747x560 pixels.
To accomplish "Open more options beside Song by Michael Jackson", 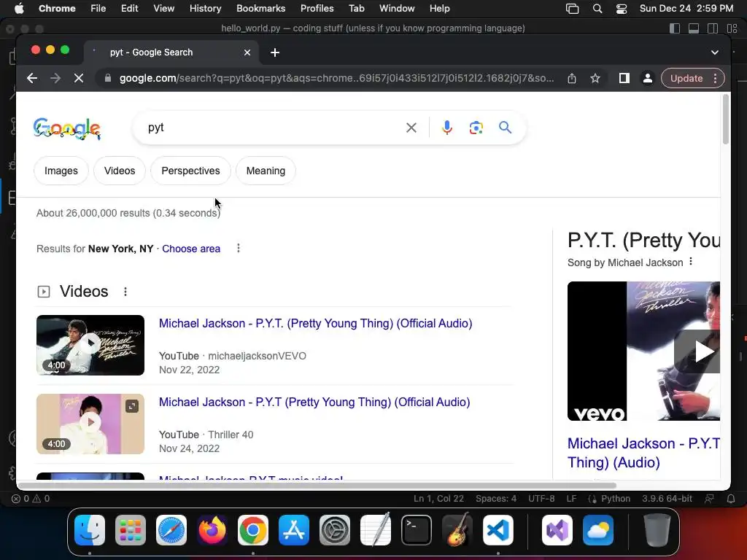I will click(x=691, y=262).
